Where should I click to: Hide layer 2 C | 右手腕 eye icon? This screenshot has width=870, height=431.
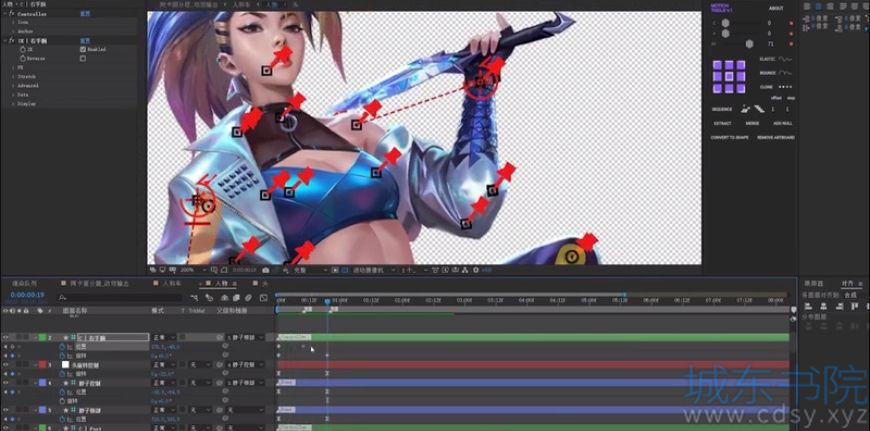pos(6,337)
